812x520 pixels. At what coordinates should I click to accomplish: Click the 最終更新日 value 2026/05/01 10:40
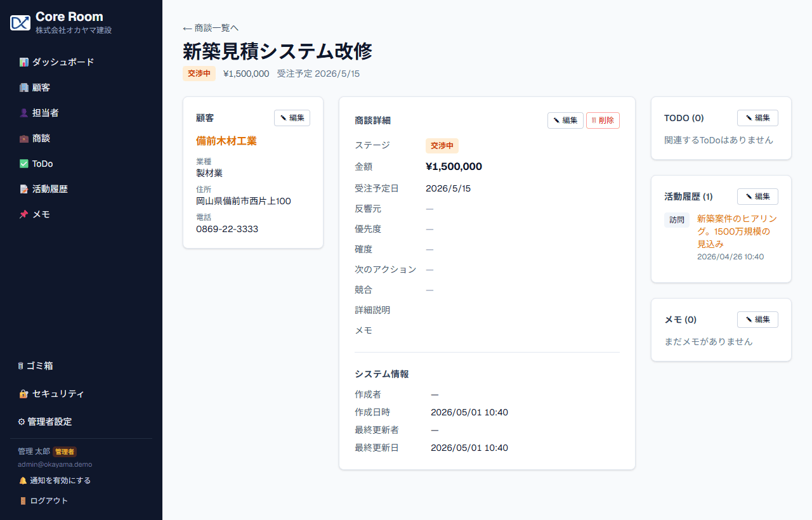[469, 448]
